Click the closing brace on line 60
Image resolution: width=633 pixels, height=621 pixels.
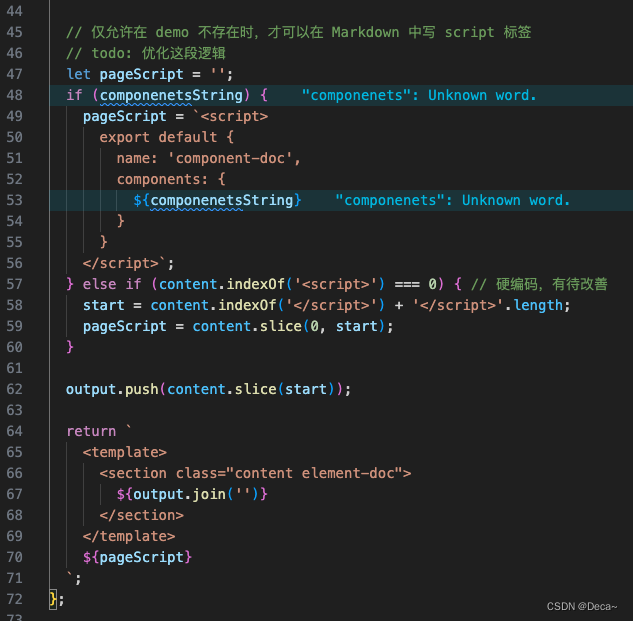coord(70,347)
